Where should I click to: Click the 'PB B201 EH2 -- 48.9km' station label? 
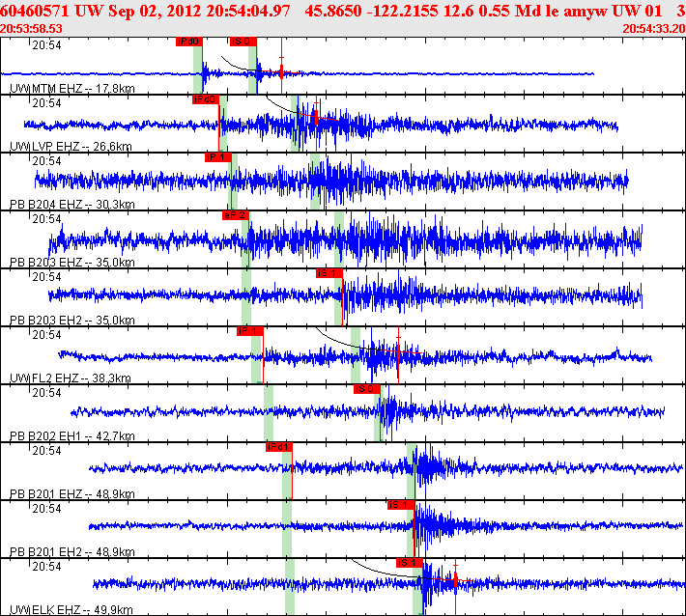(72, 552)
